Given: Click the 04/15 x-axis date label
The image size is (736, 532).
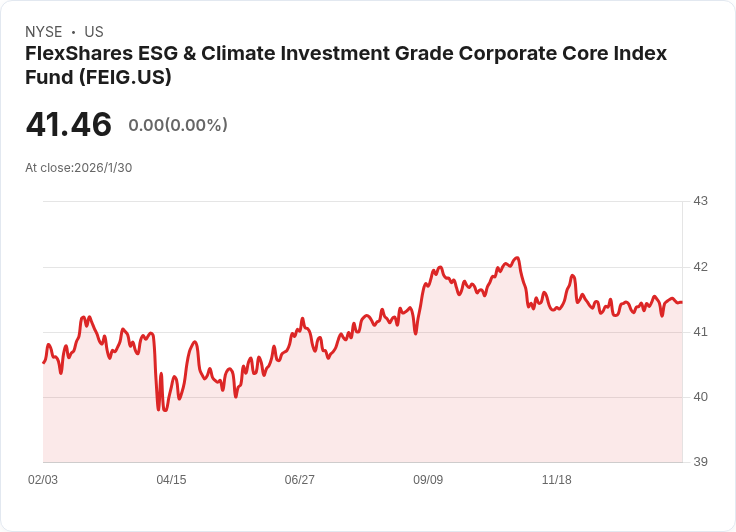Looking at the screenshot, I should tap(171, 479).
